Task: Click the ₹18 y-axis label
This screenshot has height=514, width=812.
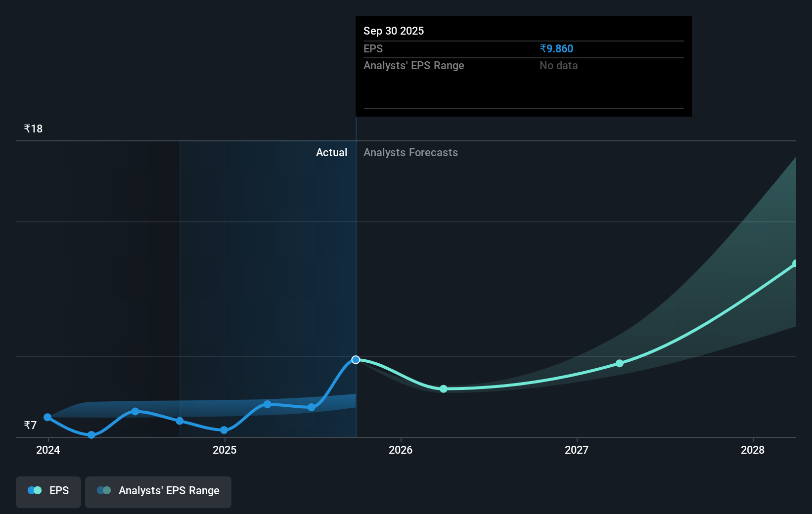Action: click(x=33, y=128)
